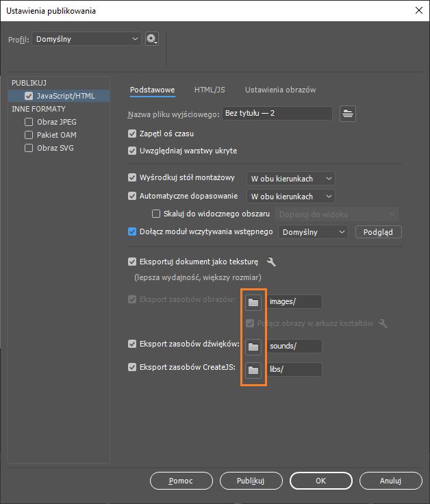
Task: Expand 'Wyśrodkuj stół montażowy' direction dropdown
Action: (290, 179)
